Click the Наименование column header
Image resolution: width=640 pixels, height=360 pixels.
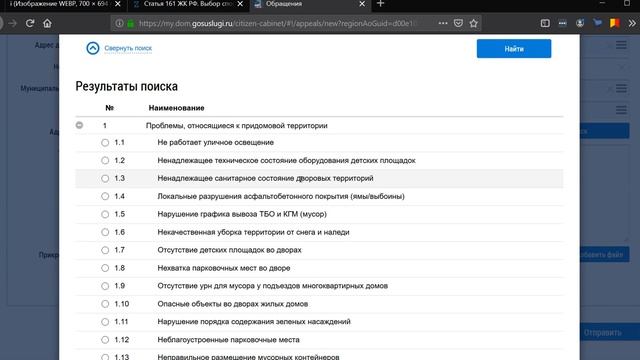tap(176, 108)
